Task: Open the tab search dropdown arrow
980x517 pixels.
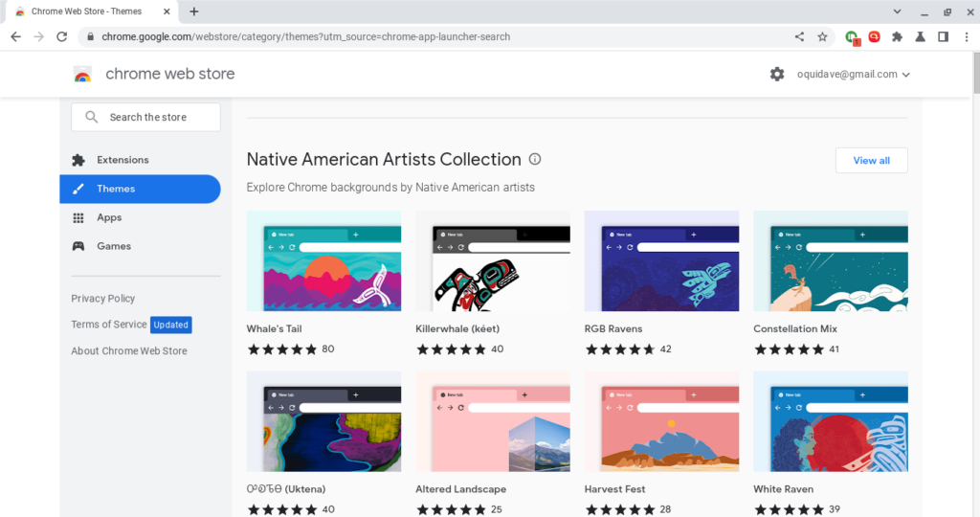Action: coord(897,11)
